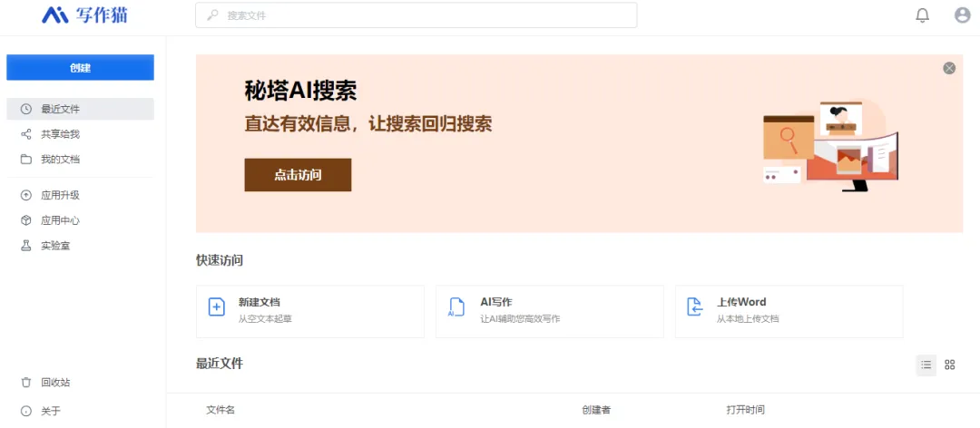Click the 文件名 column header

tap(220, 411)
